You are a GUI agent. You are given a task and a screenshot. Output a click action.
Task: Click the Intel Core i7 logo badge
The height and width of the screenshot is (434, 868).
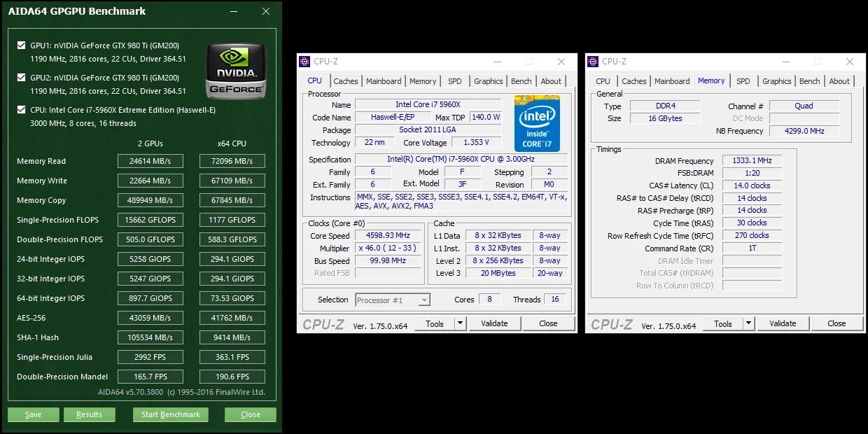point(538,123)
